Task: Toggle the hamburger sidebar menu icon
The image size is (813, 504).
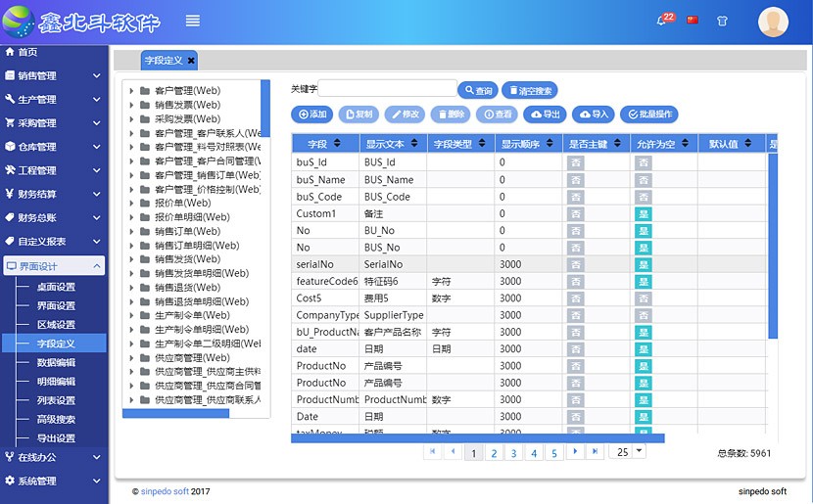Action: pyautogui.click(x=193, y=21)
